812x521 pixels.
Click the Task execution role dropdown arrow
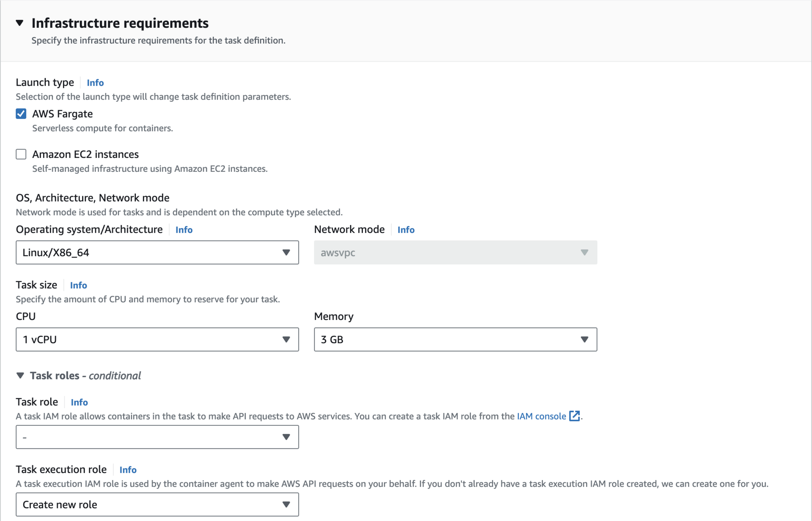pos(286,504)
